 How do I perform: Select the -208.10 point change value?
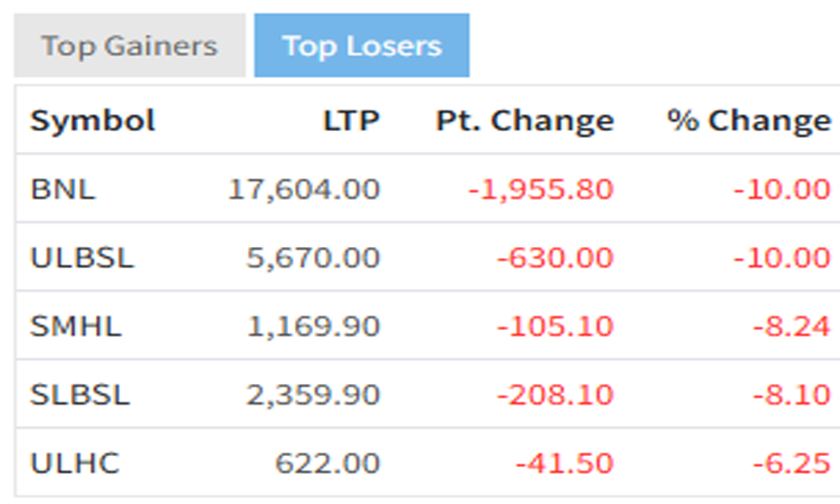click(554, 394)
